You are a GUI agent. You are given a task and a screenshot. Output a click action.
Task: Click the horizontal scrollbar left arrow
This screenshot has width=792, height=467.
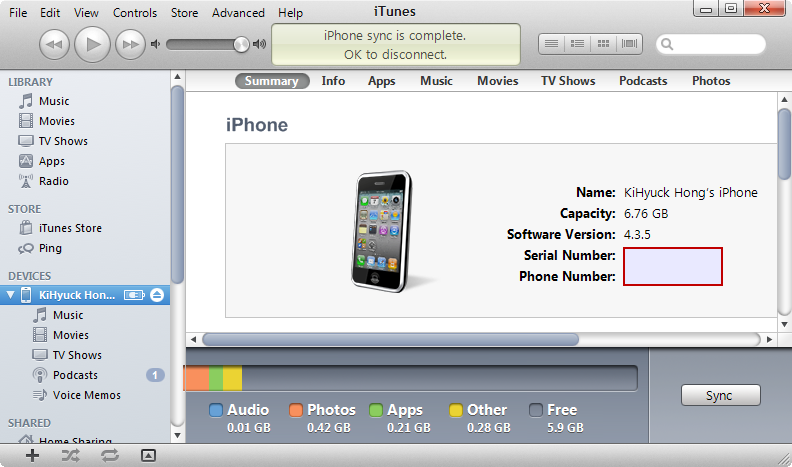tap(193, 340)
